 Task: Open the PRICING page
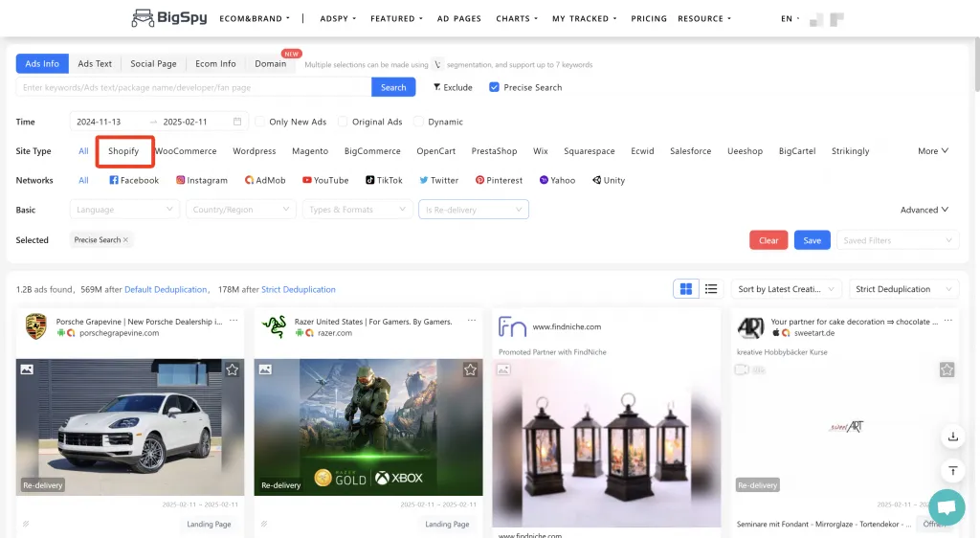[x=648, y=19]
